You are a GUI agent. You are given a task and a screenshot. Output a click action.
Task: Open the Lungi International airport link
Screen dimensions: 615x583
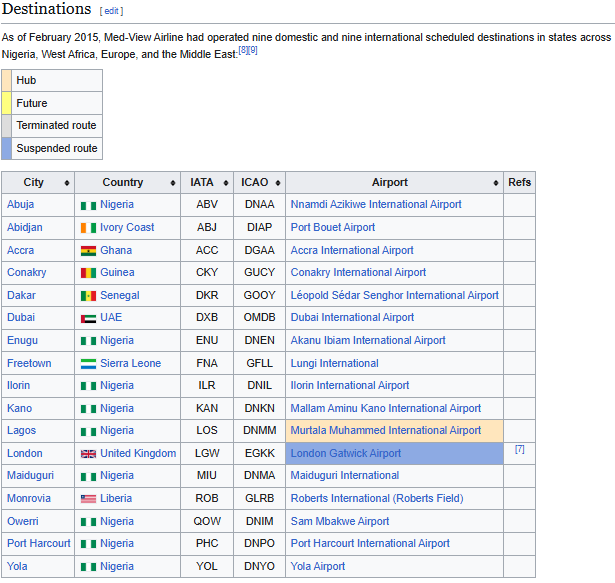tap(335, 363)
